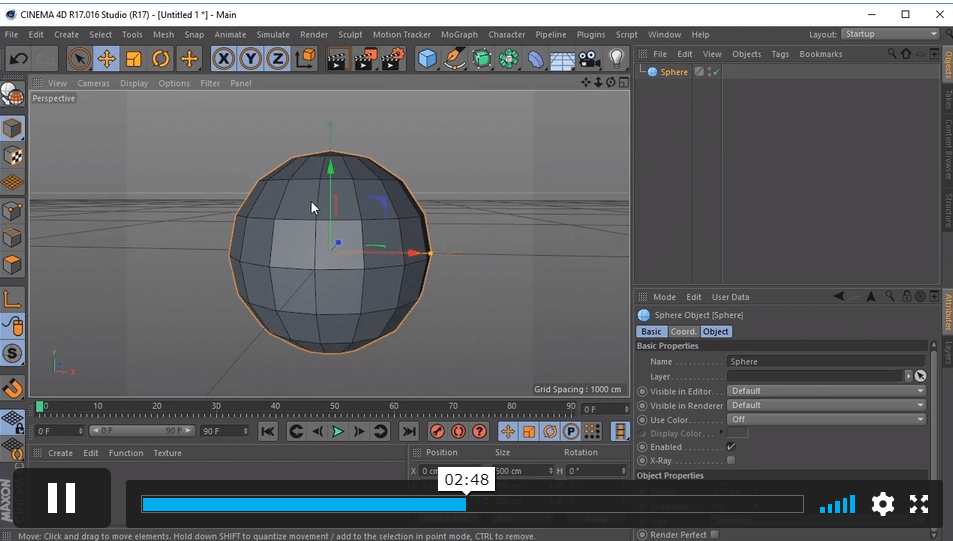Click Render to Picture Viewer icon
The width and height of the screenshot is (953, 541).
[x=365, y=59]
